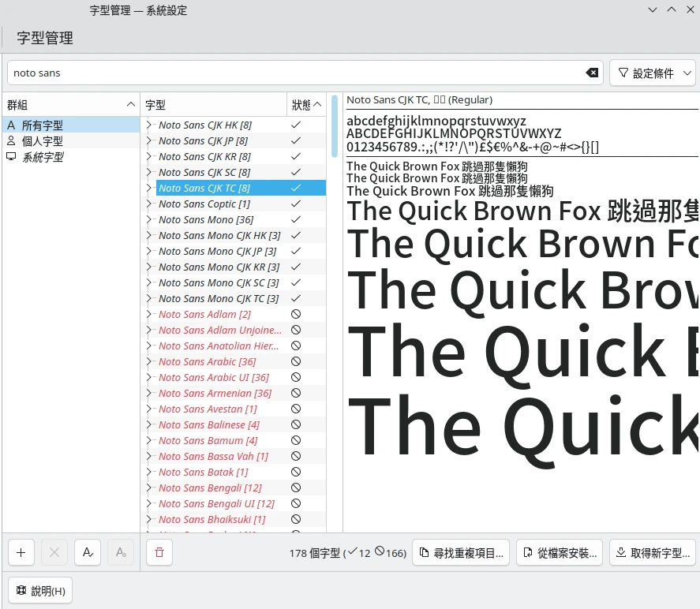Expand the Noto Sans CJK TC font family
The image size is (700, 609).
tap(148, 188)
